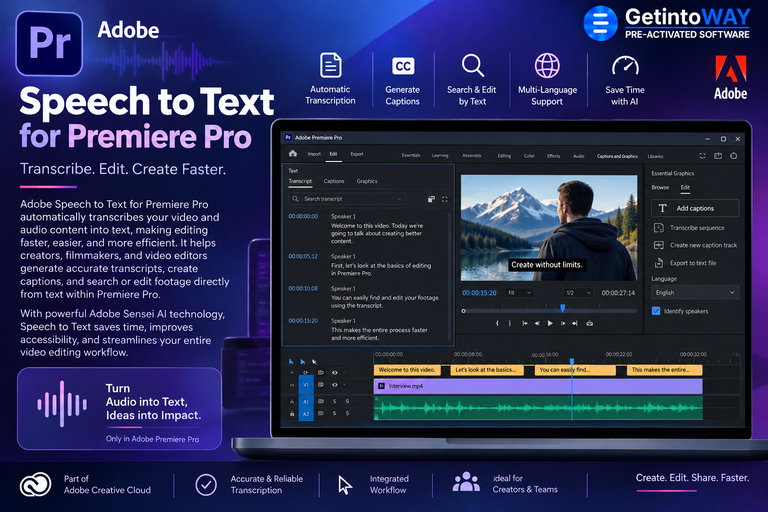Click the Transcribe sequence icon
768x512 pixels.
coord(659,228)
